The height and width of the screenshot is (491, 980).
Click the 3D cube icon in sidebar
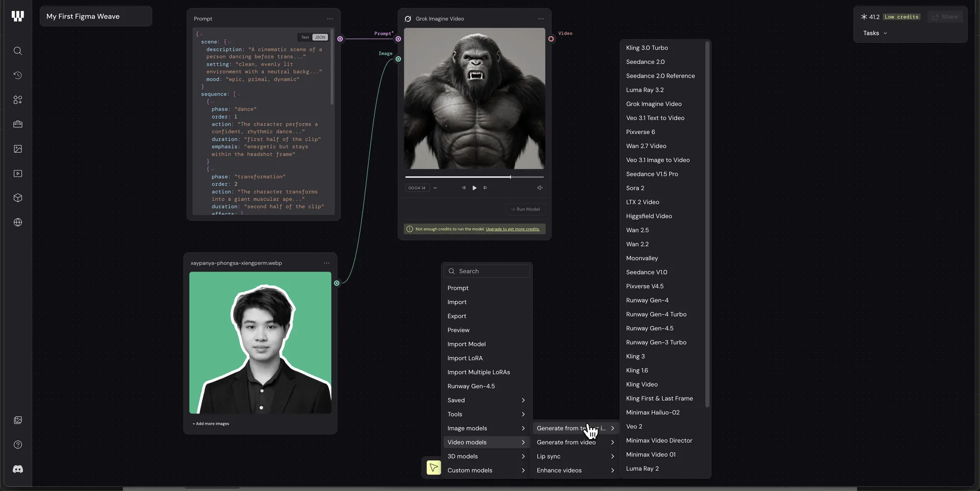[x=18, y=198]
